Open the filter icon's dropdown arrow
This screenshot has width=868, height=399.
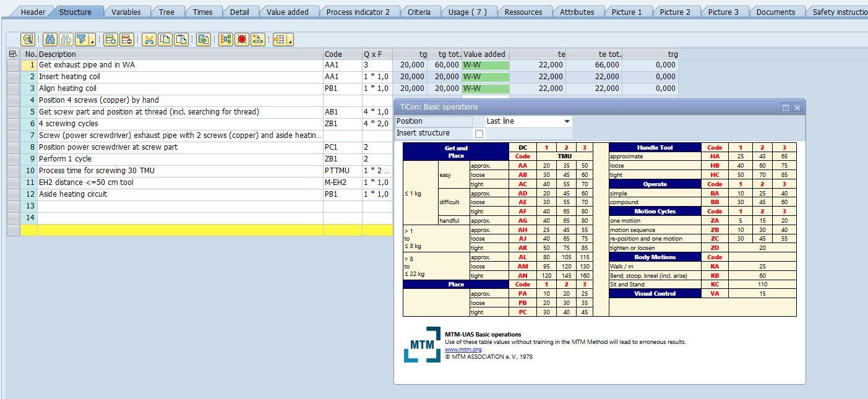point(92,41)
